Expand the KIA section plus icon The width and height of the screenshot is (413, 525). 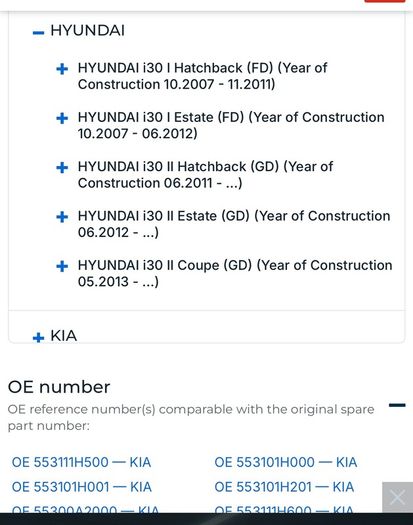click(x=39, y=337)
